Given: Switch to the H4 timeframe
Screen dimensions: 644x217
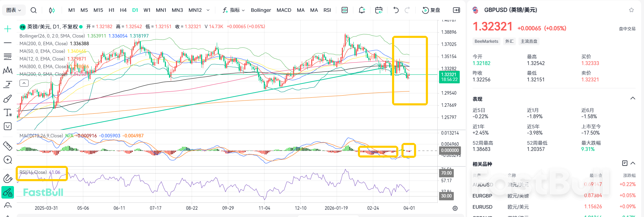Looking at the screenshot, I should coord(123,10).
